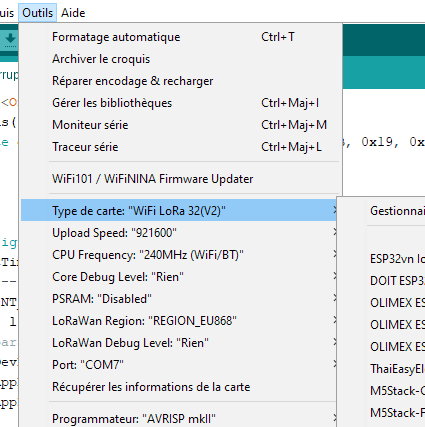Expand Core Debug Level options

pyautogui.click(x=180, y=277)
